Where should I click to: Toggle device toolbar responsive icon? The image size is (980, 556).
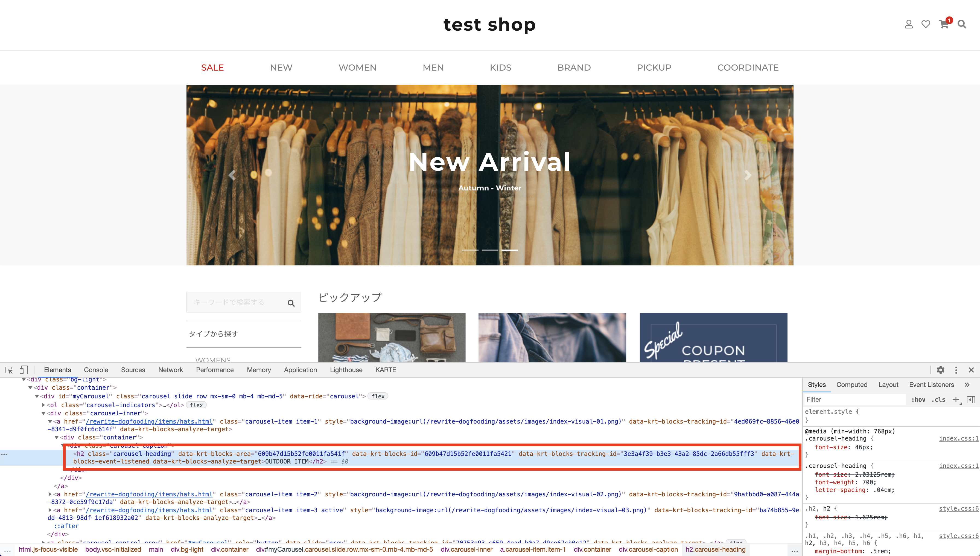coord(24,370)
